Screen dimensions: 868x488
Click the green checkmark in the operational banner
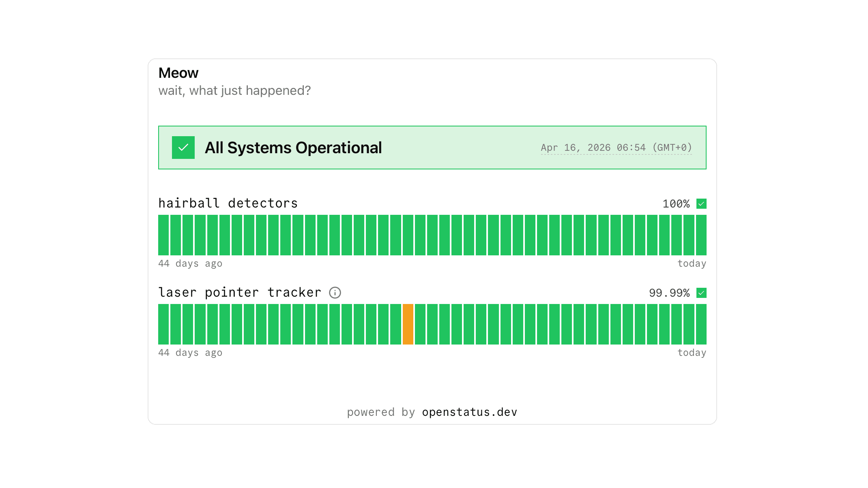coord(183,148)
